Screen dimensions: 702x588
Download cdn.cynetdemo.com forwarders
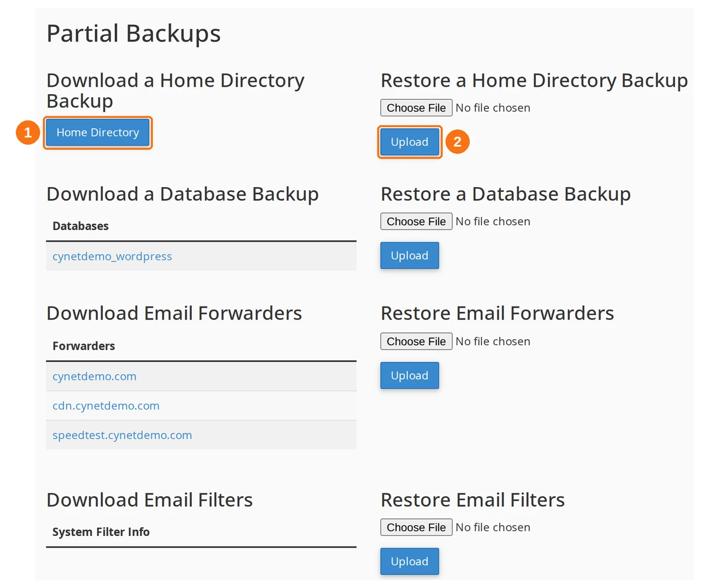point(106,405)
